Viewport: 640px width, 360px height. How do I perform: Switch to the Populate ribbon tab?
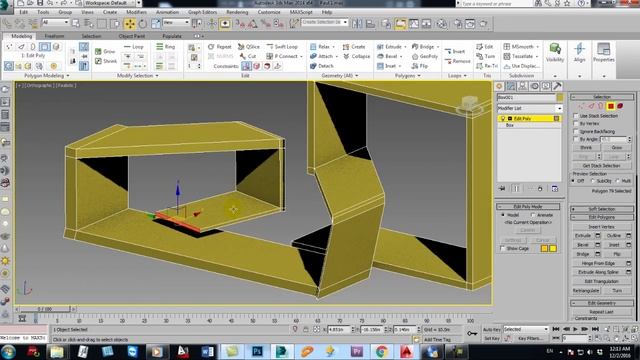point(172,36)
